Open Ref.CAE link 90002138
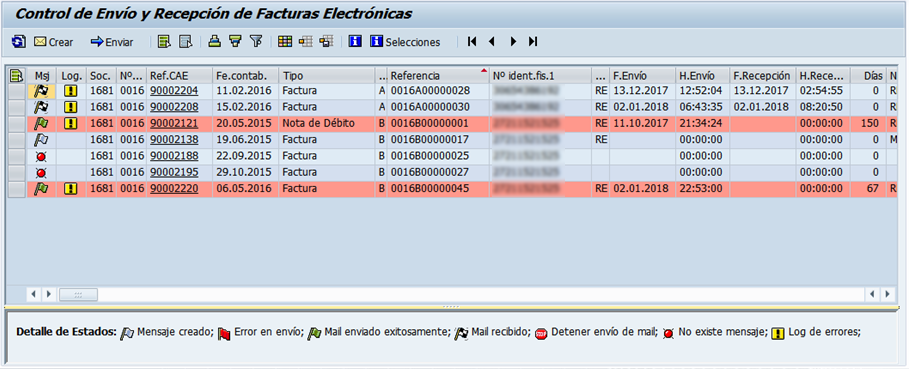This screenshot has height=369, width=909. (174, 140)
